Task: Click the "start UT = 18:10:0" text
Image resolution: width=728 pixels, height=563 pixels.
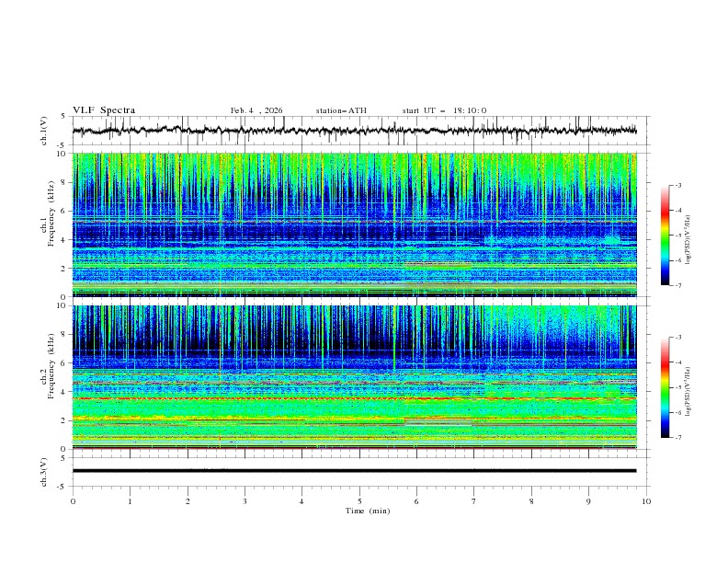Action: tap(444, 110)
